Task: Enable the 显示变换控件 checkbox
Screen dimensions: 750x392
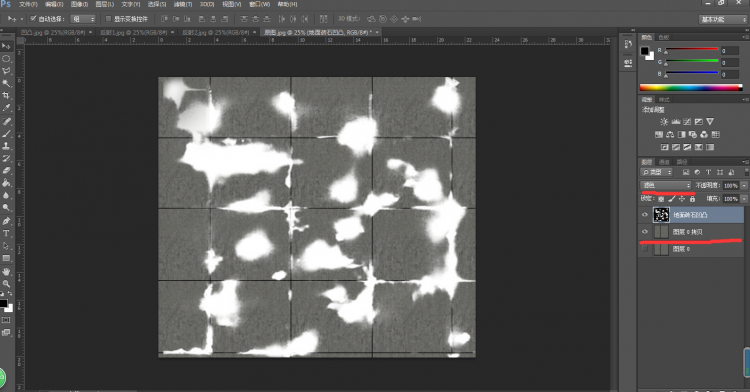Action: point(108,19)
